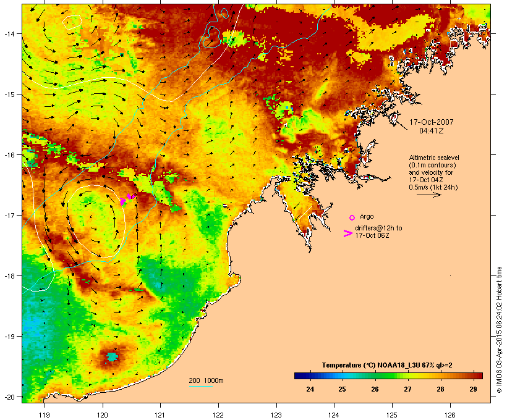The image size is (507, 420).
Task: Click the magenta drifter markers near the eddy
Action: (127, 199)
